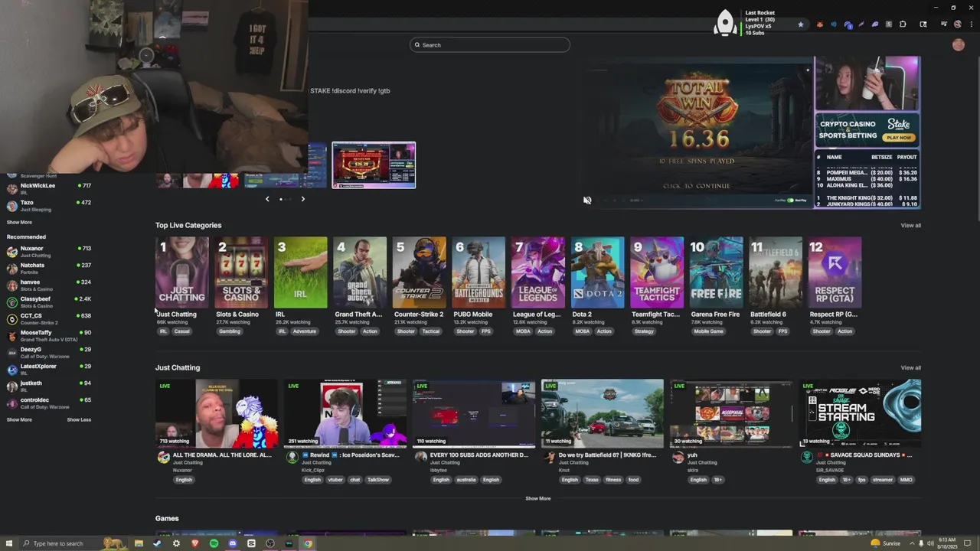Viewport: 980px width, 551px height.
Task: Click the Windows Start button
Action: tap(8, 543)
